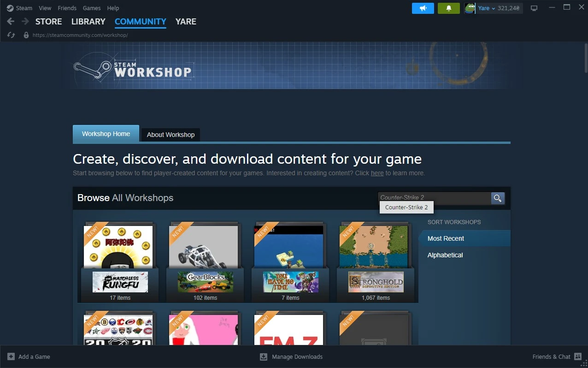
Task: Go to the STORE section
Action: (x=48, y=22)
